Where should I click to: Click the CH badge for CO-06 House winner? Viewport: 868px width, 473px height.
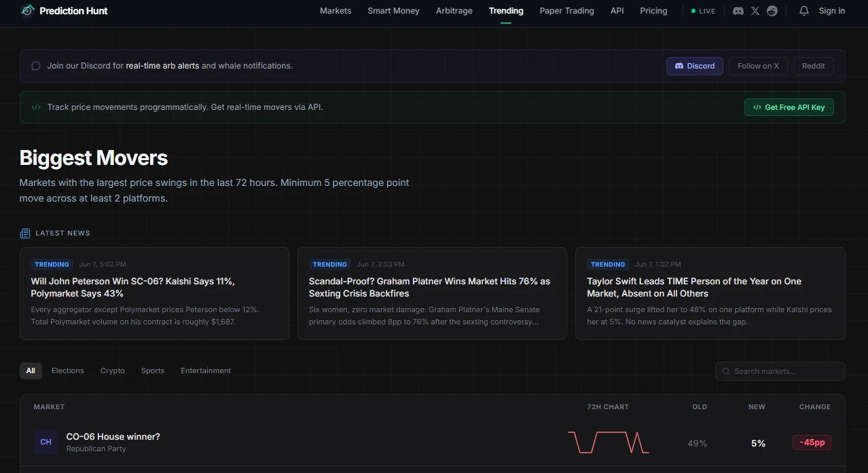46,442
